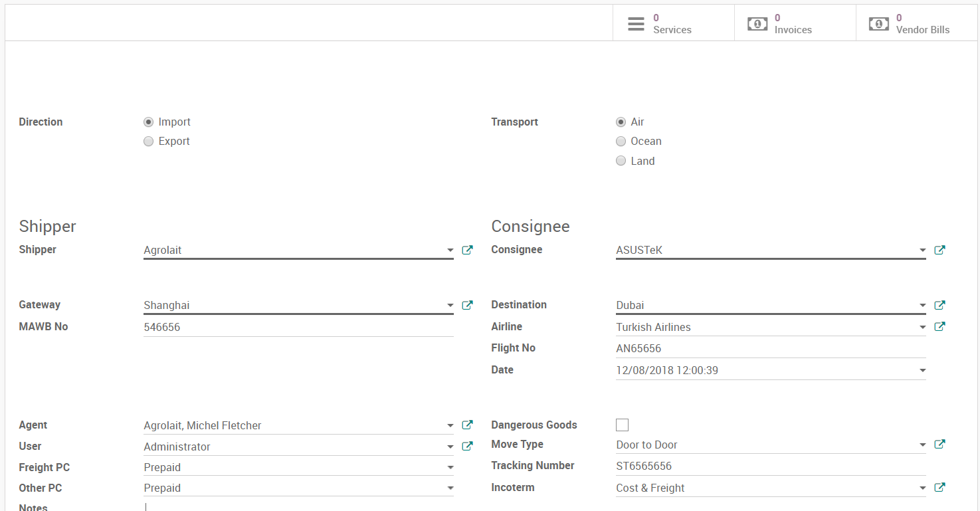Enable the Dangerous Goods checkbox
980x511 pixels.
click(623, 425)
